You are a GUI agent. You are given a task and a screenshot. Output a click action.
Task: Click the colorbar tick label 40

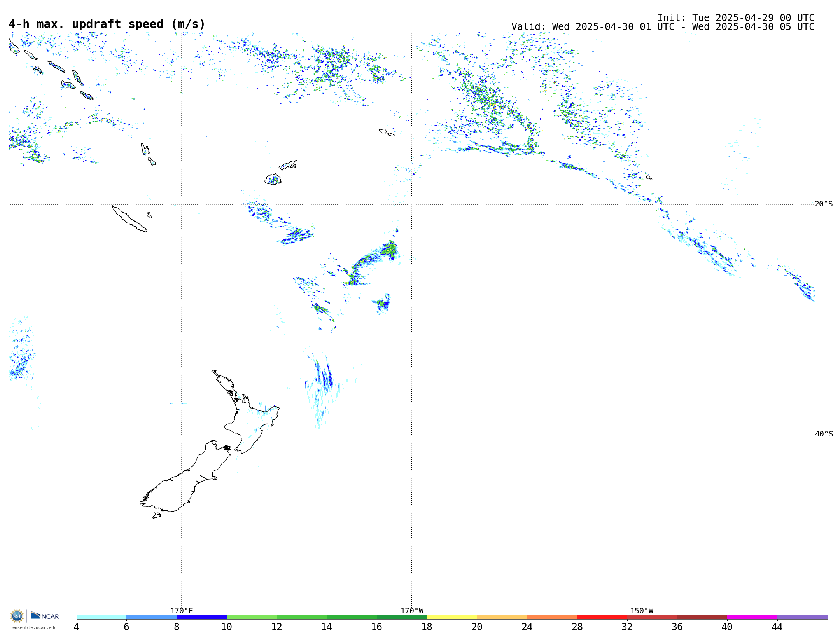(x=727, y=627)
